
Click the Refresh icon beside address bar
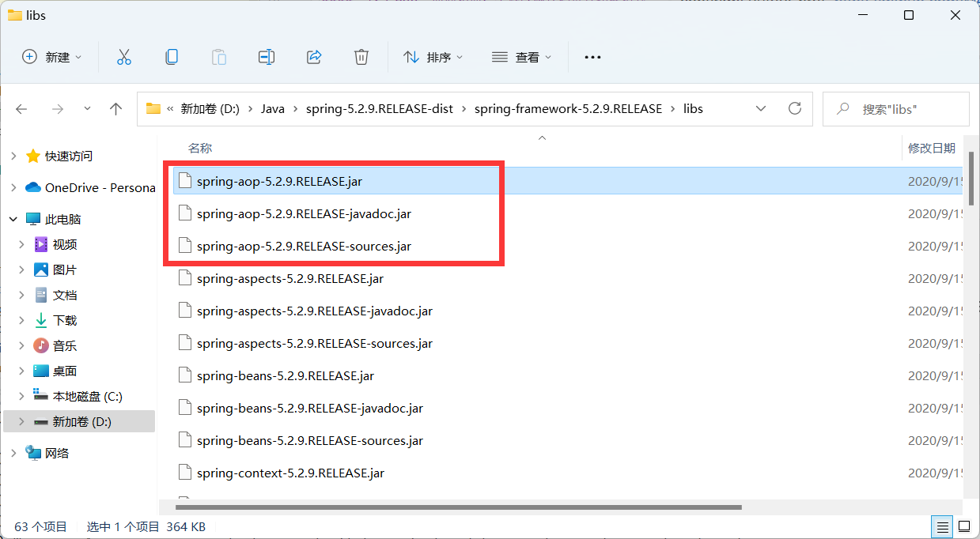tap(795, 108)
